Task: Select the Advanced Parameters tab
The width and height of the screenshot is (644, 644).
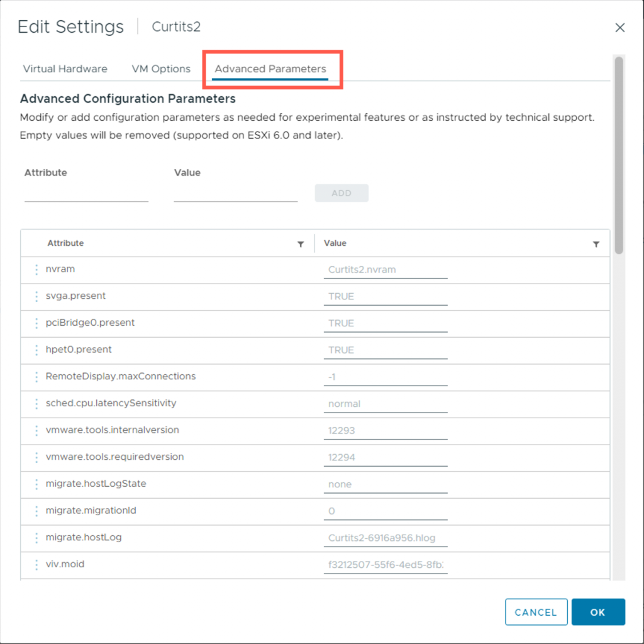Action: (x=270, y=69)
